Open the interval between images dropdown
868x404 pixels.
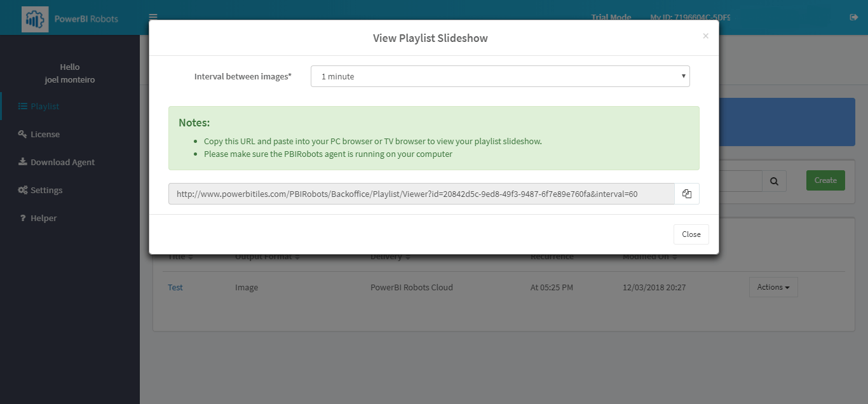click(x=499, y=76)
